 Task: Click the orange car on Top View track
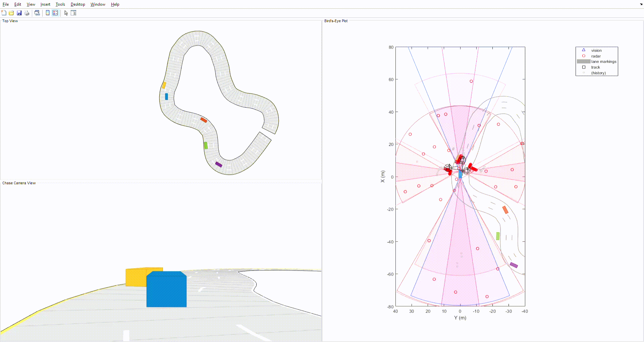[x=204, y=120]
